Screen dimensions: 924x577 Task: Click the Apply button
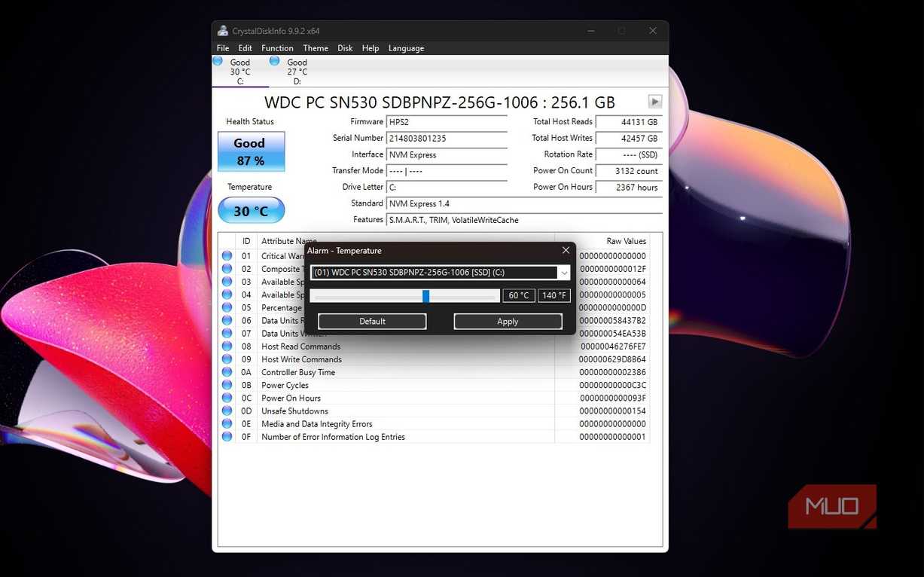click(x=508, y=322)
